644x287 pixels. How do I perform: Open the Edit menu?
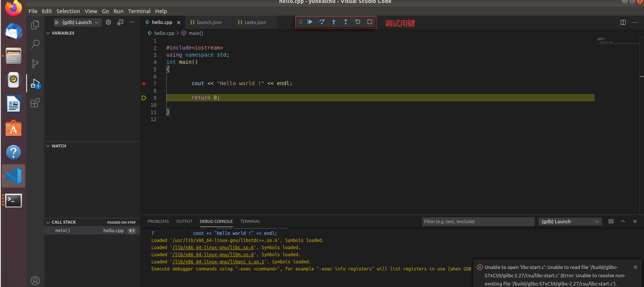(47, 11)
